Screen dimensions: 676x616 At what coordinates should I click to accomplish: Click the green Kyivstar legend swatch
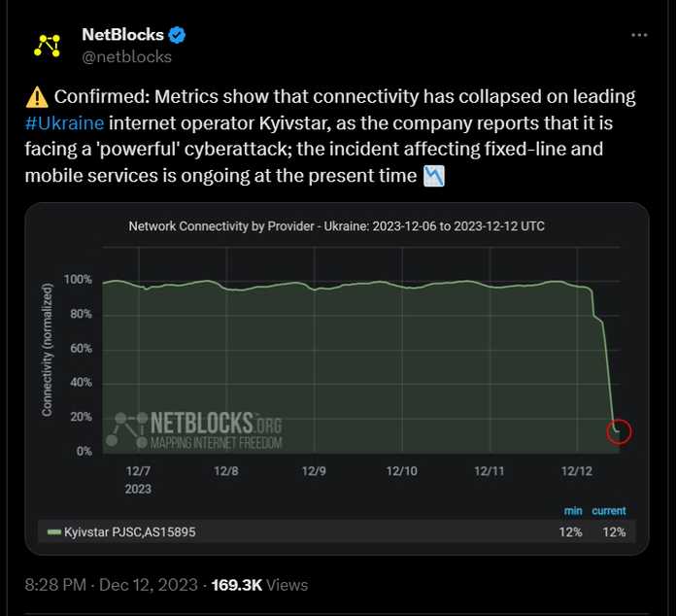point(53,531)
